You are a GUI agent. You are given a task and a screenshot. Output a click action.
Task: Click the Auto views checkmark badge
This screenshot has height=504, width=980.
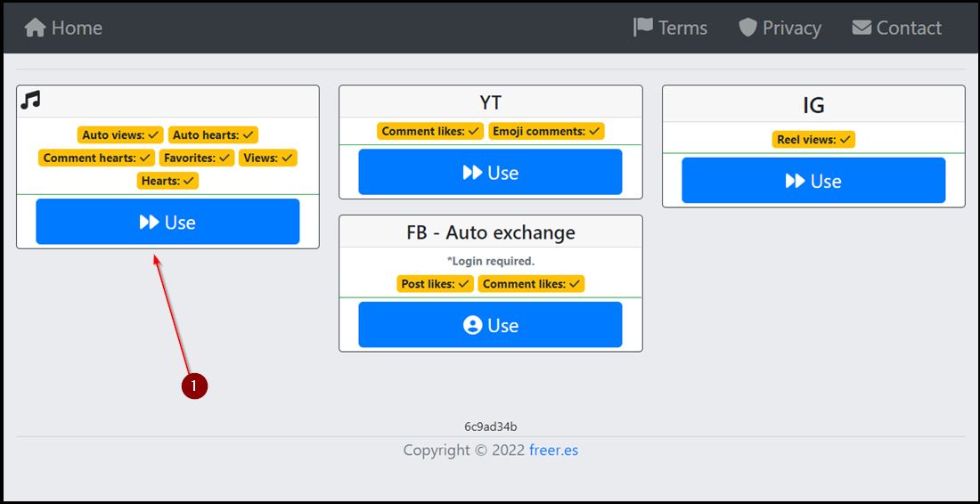[120, 135]
